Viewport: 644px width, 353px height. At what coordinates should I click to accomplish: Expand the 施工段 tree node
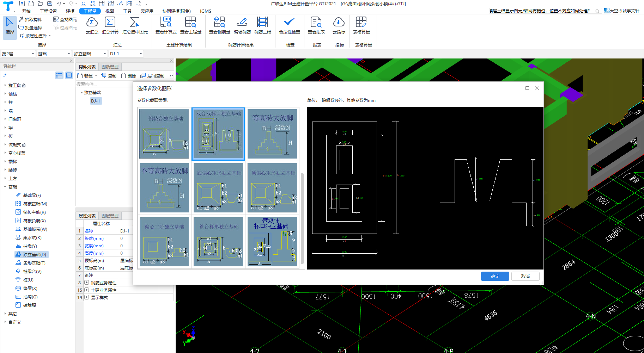click(5, 85)
